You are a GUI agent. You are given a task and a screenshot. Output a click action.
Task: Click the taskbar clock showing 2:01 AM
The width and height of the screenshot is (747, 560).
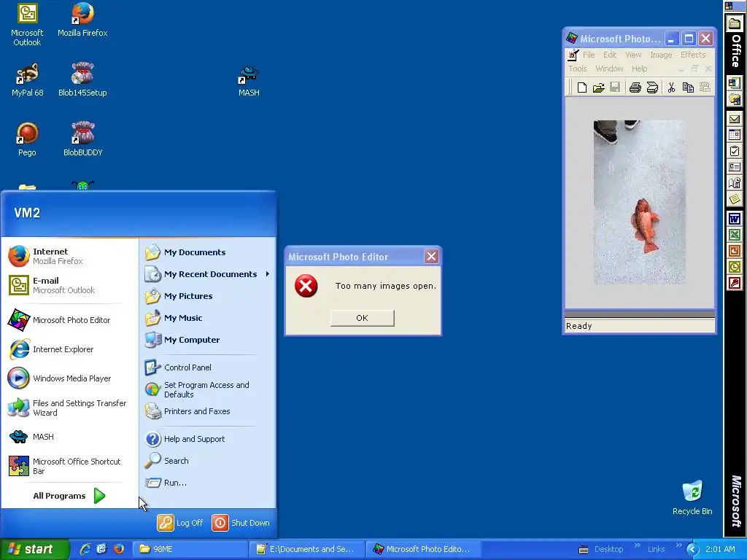[720, 549]
